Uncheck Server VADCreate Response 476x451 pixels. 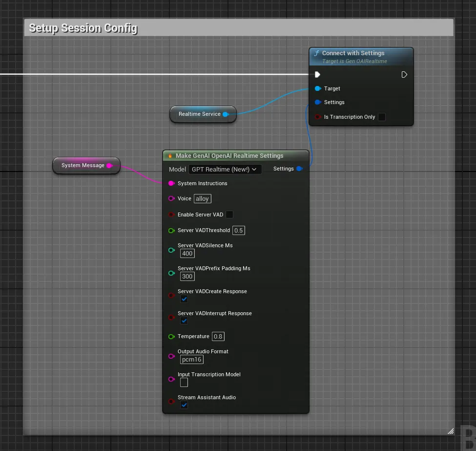pos(184,299)
